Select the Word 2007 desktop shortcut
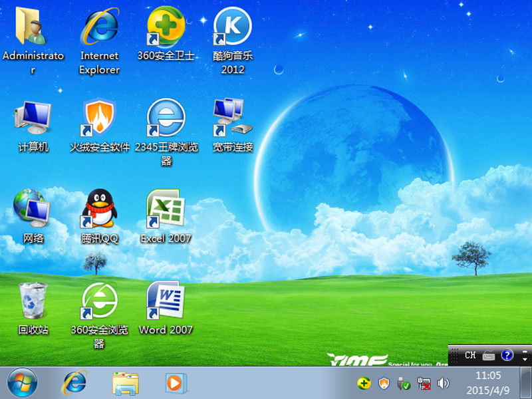Screen dimensions: 532x399 point(166,301)
